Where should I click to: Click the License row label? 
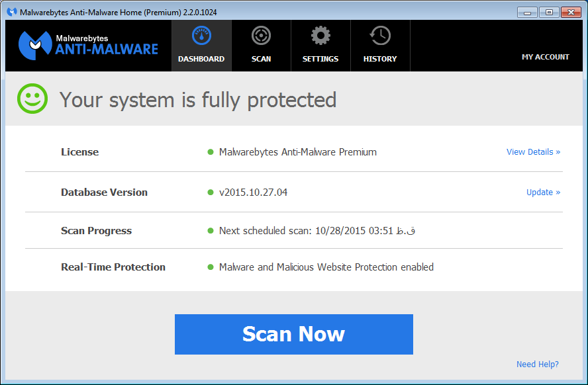pos(80,152)
